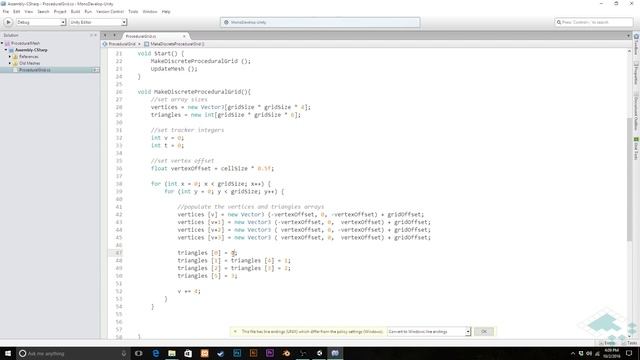Viewport: 640px width, 360px height.
Task: Collapse the ProceduralMesh solution node
Action: pyautogui.click(x=2, y=43)
